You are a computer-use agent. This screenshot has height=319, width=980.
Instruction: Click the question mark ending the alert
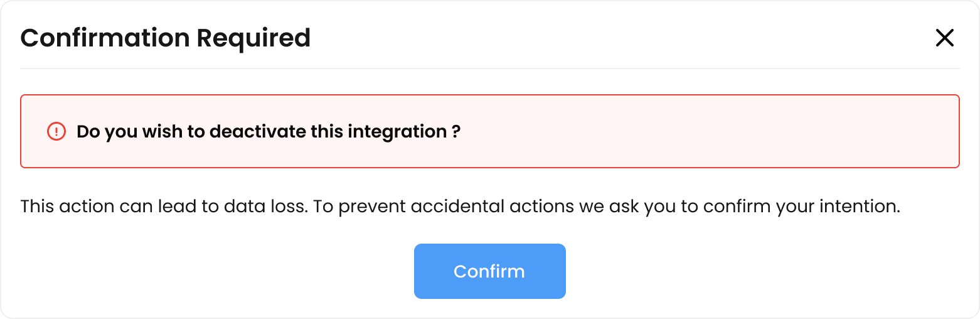click(x=456, y=132)
